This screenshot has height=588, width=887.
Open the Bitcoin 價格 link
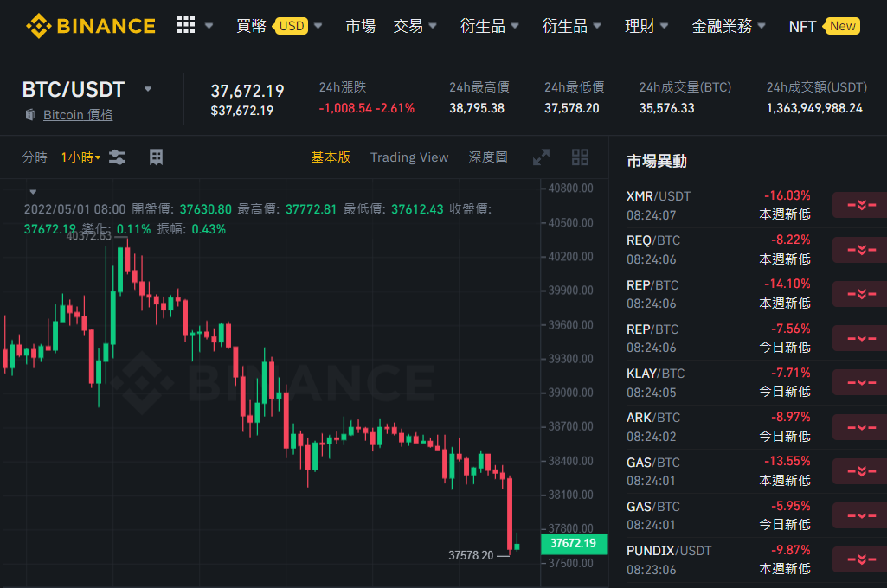(78, 115)
